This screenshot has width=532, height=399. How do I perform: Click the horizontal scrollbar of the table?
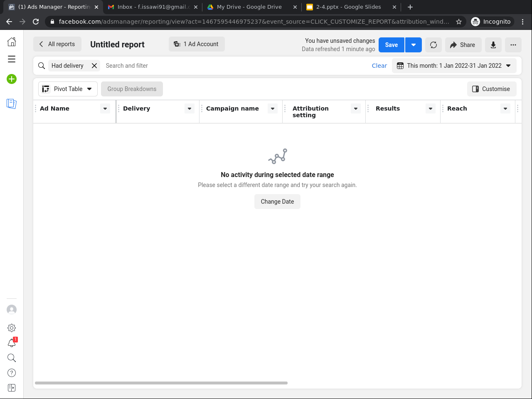point(161,383)
